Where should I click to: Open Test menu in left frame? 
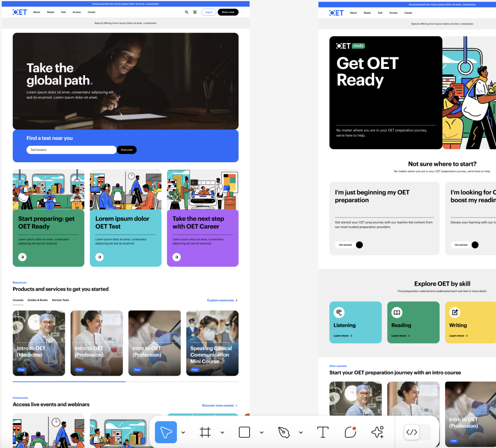click(x=63, y=12)
